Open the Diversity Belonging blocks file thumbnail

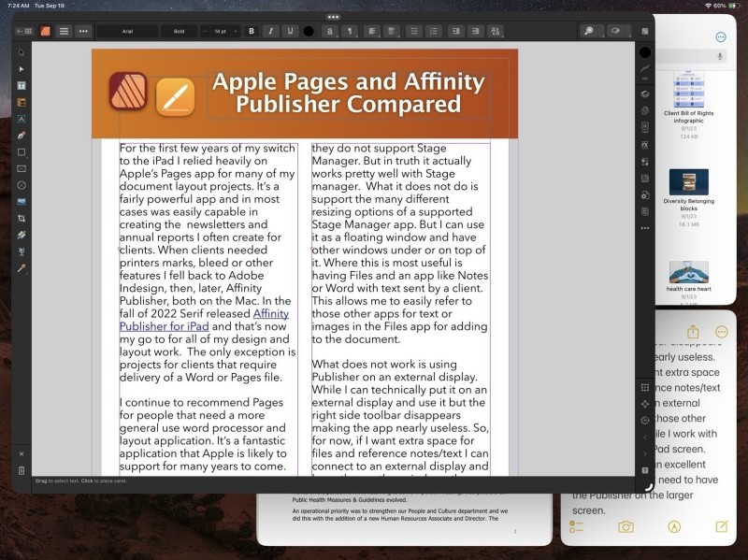(x=690, y=182)
